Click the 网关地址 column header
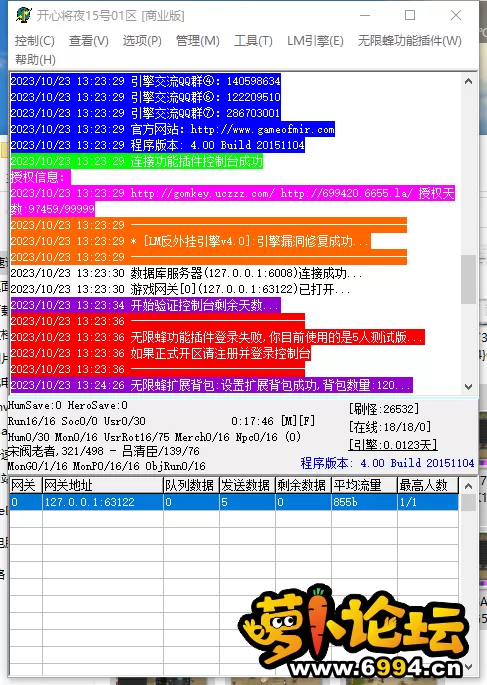This screenshot has height=685, width=487. (103, 485)
